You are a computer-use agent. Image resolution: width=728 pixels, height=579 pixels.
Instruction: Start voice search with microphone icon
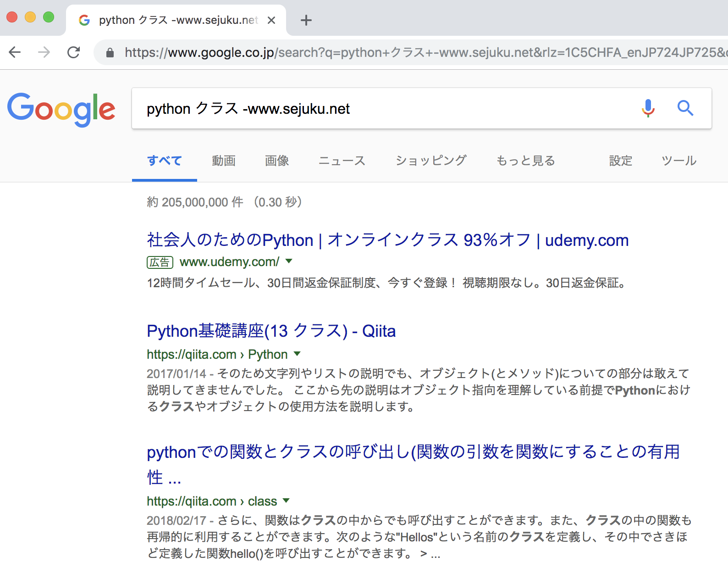click(648, 108)
